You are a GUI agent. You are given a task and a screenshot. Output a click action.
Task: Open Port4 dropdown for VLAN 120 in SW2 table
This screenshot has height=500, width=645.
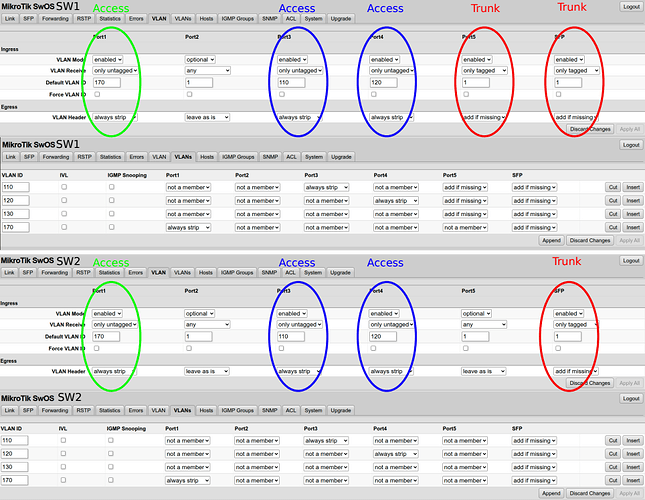pyautogui.click(x=396, y=454)
